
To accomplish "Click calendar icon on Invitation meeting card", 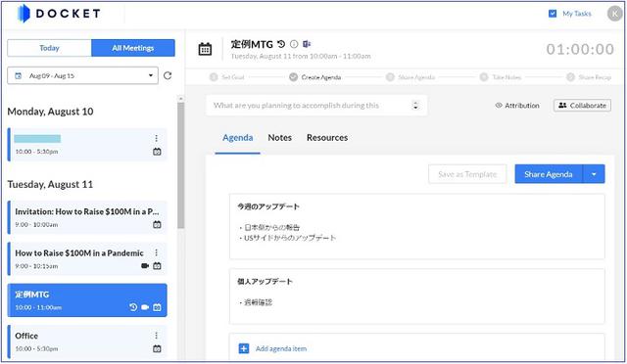I will tap(157, 224).
